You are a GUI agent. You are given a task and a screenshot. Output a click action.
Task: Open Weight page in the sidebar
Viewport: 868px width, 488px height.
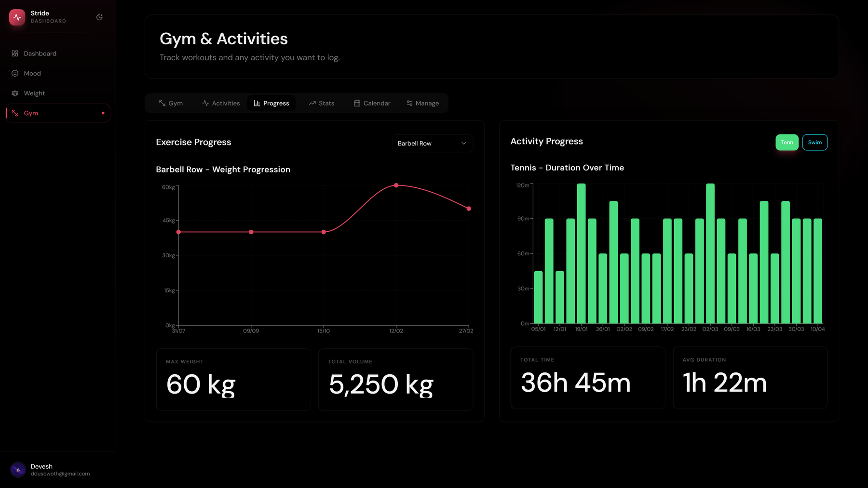[58, 93]
